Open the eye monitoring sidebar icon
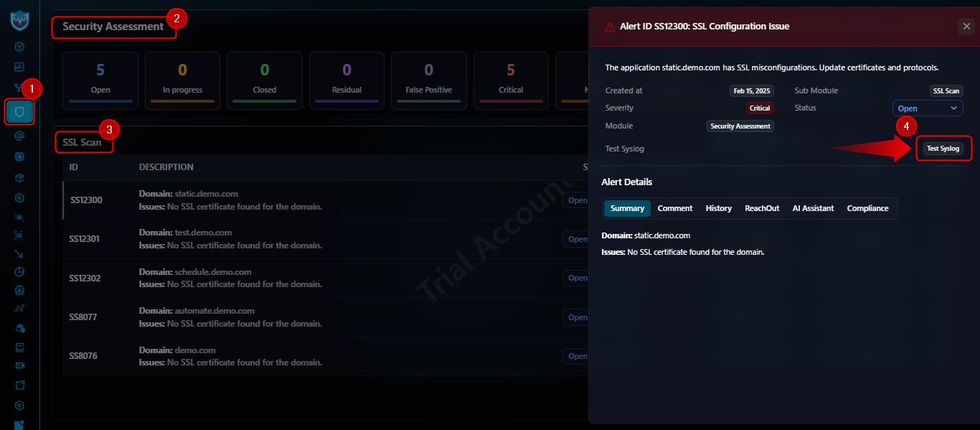 (x=20, y=216)
